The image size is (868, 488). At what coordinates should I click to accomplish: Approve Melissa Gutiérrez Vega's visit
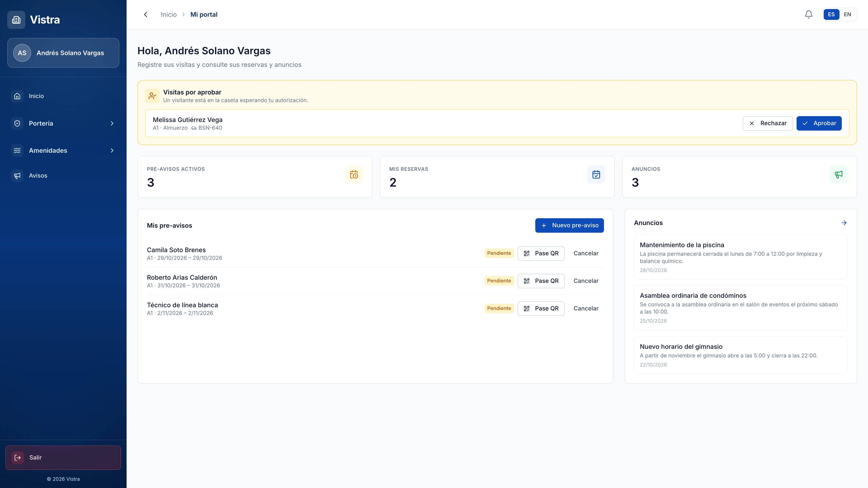click(819, 123)
